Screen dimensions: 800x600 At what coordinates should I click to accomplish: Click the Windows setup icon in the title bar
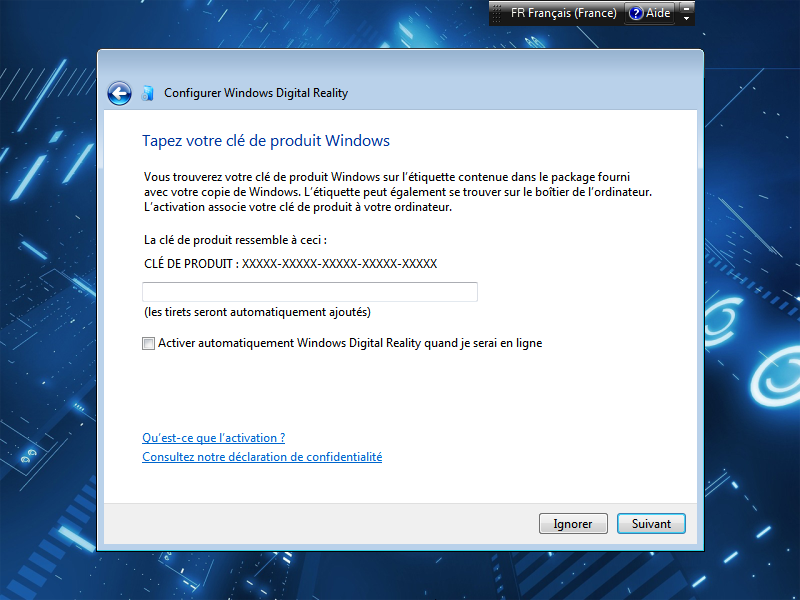pos(147,92)
